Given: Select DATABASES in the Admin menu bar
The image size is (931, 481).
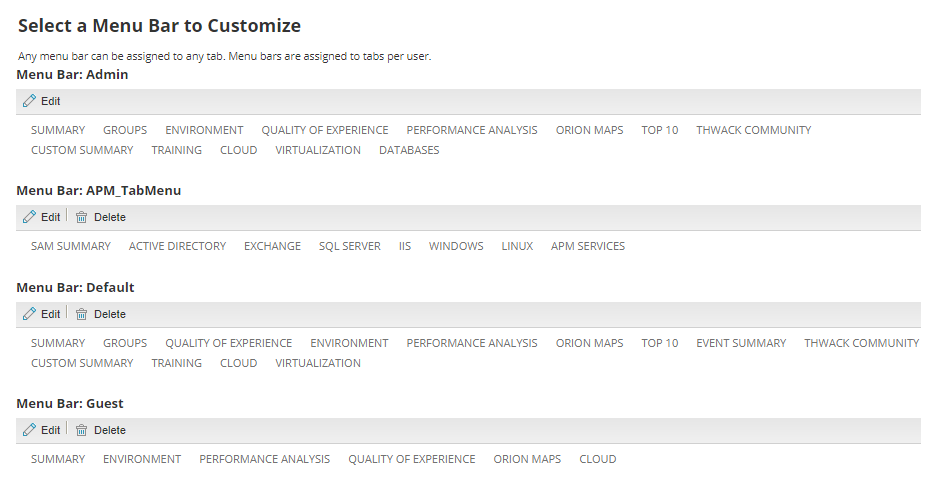Looking at the screenshot, I should pos(409,150).
